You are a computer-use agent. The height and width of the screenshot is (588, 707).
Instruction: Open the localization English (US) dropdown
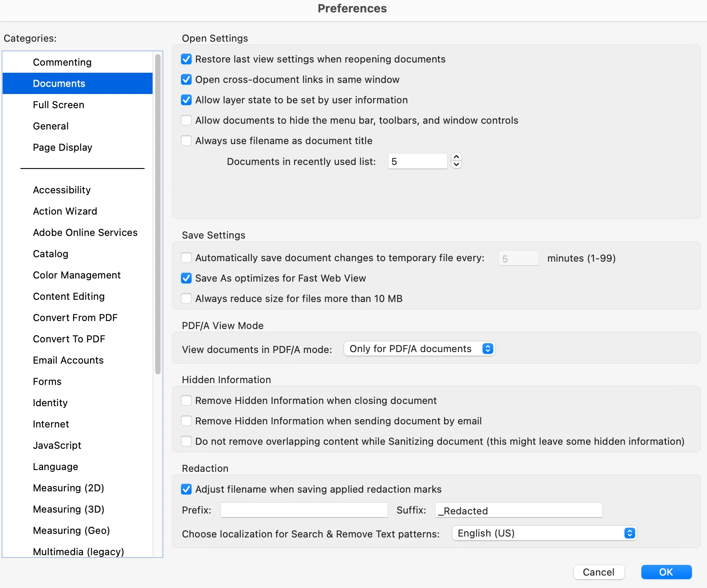pos(544,533)
